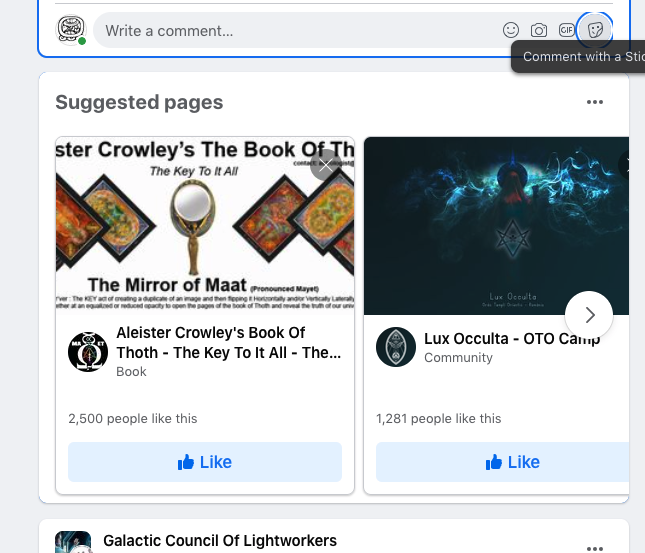Image resolution: width=645 pixels, height=553 pixels.
Task: Attach a photo using the camera icon
Action: click(x=538, y=30)
